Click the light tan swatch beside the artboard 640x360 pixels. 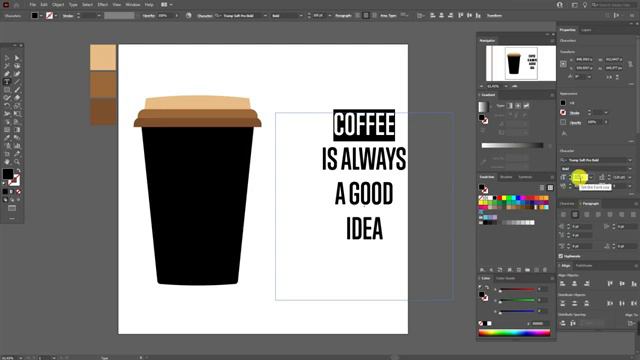tap(103, 58)
